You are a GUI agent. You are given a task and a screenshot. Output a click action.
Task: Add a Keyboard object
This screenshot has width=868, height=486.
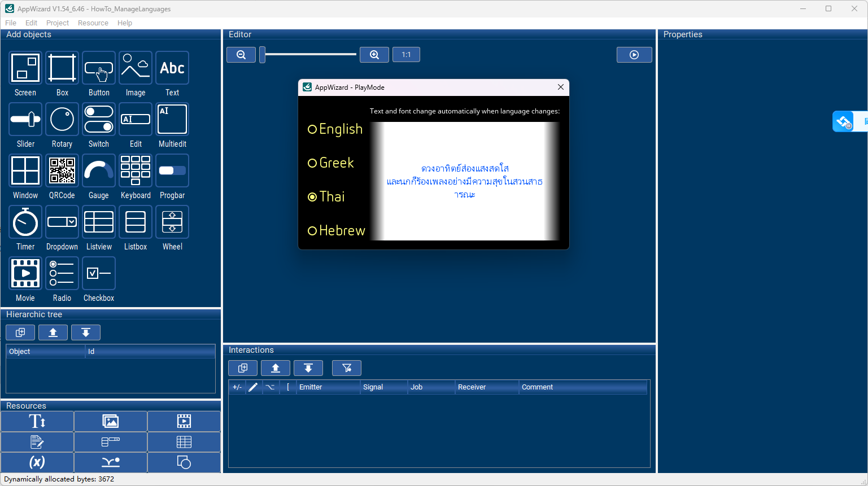point(136,170)
